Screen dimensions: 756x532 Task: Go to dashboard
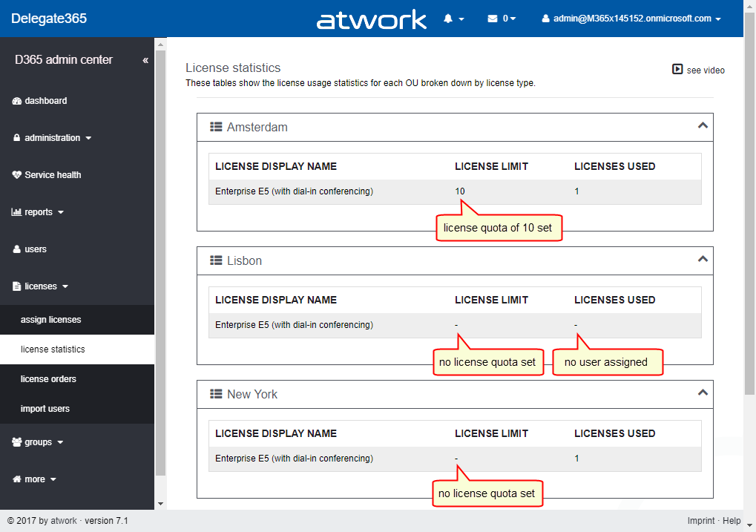coord(46,101)
